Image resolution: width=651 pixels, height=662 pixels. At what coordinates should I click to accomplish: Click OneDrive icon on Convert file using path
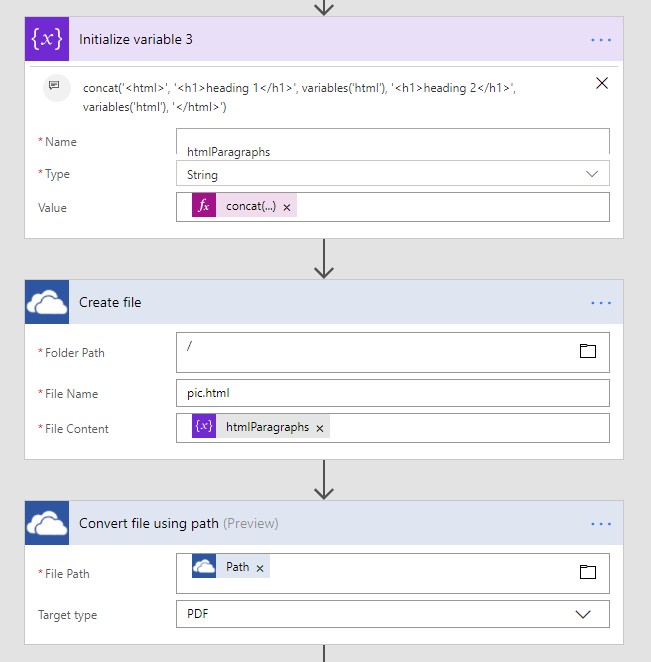[x=47, y=523]
